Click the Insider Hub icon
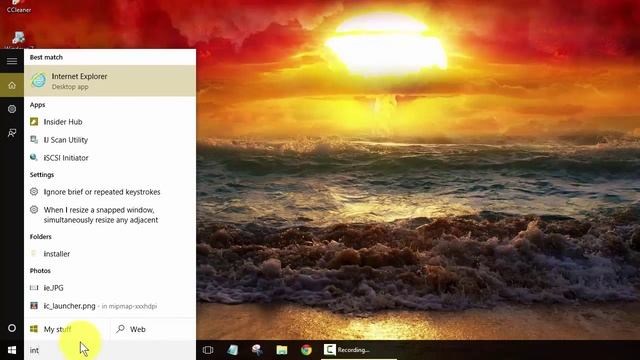640x360 pixels. 34,122
